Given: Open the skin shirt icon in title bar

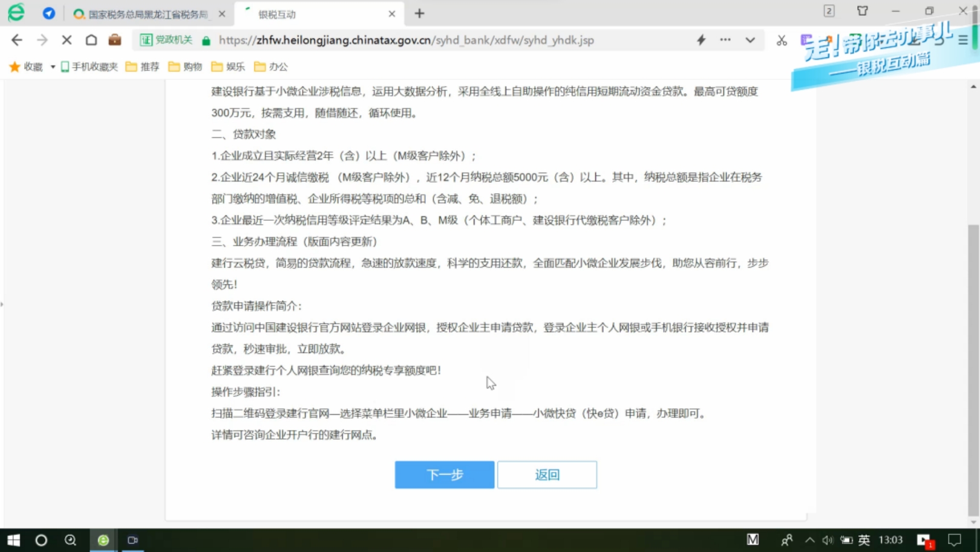Looking at the screenshot, I should click(863, 11).
